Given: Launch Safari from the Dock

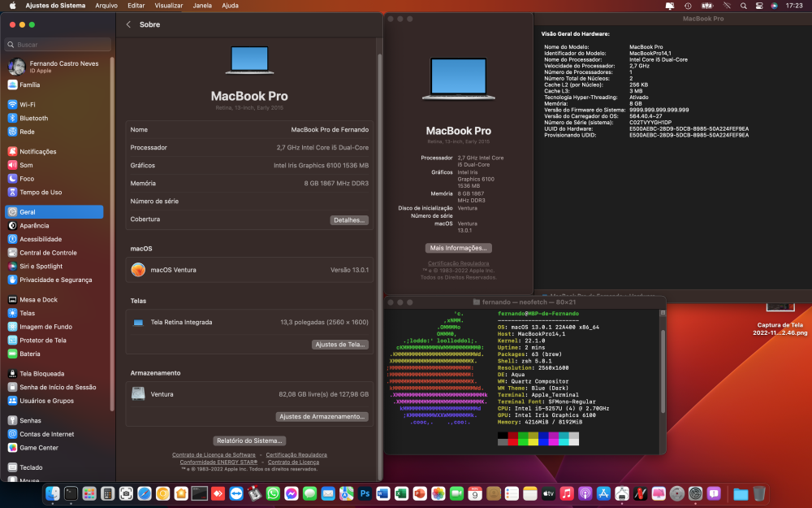Looking at the screenshot, I should [145, 494].
